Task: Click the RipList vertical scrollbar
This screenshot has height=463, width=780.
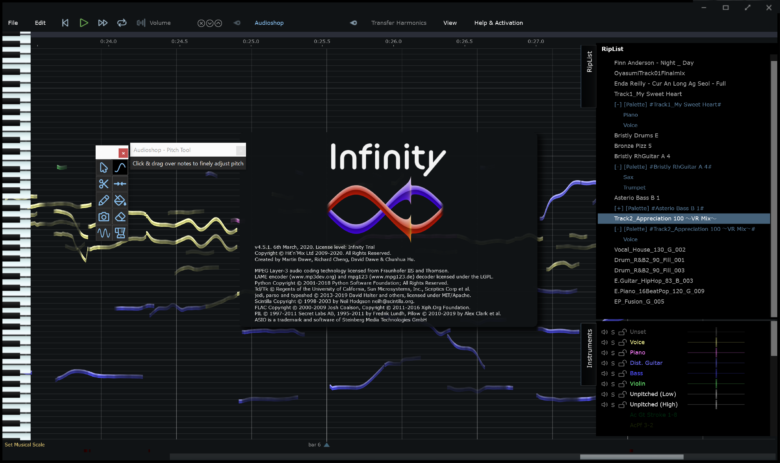Action: 773,189
